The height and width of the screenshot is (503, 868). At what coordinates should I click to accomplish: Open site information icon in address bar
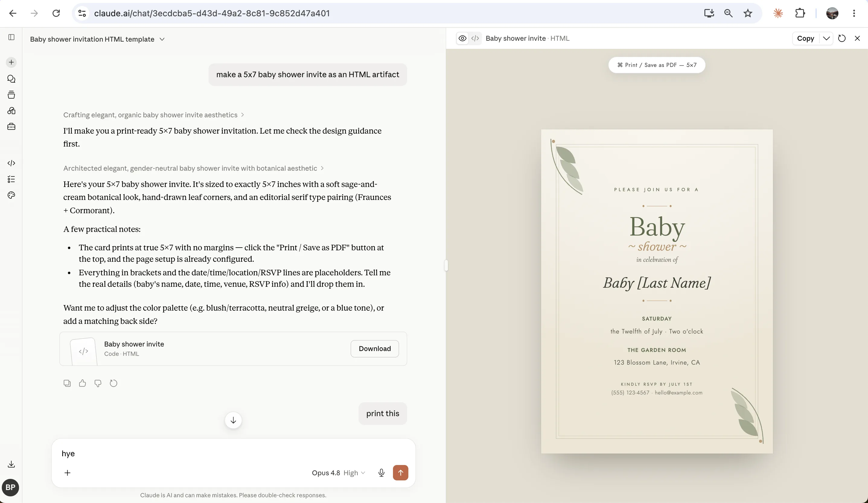[82, 13]
